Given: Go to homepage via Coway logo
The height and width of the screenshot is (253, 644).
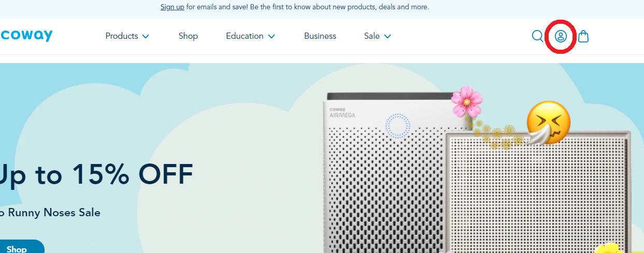Looking at the screenshot, I should (x=26, y=36).
